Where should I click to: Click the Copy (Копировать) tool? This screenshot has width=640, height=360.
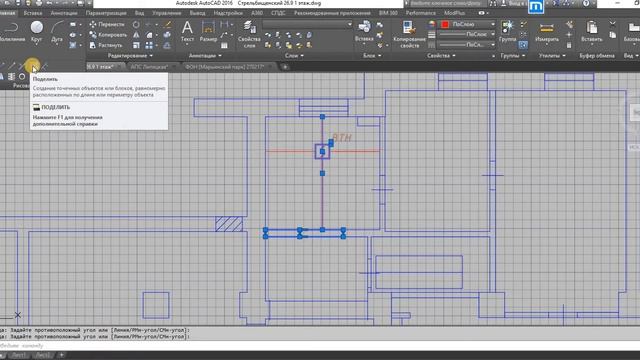(107, 35)
